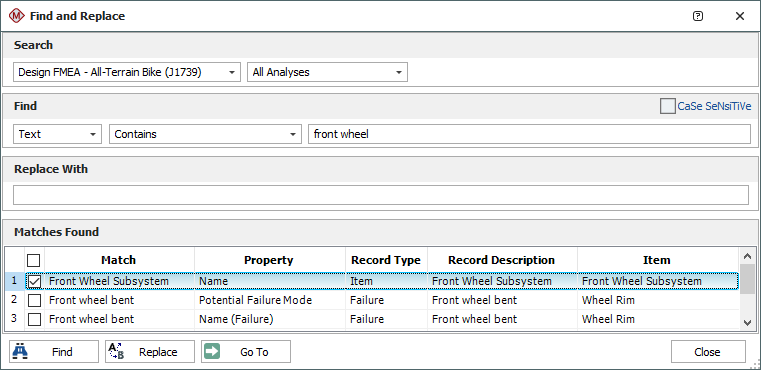Viewport: 761px width, 370px height.
Task: Click the Replace button
Action: pyautogui.click(x=150, y=352)
